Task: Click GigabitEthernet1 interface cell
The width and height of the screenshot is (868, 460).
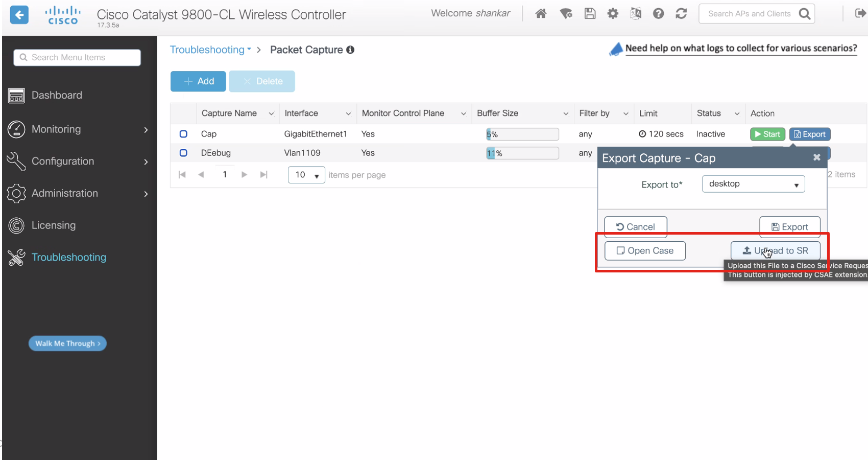Action: (x=316, y=134)
